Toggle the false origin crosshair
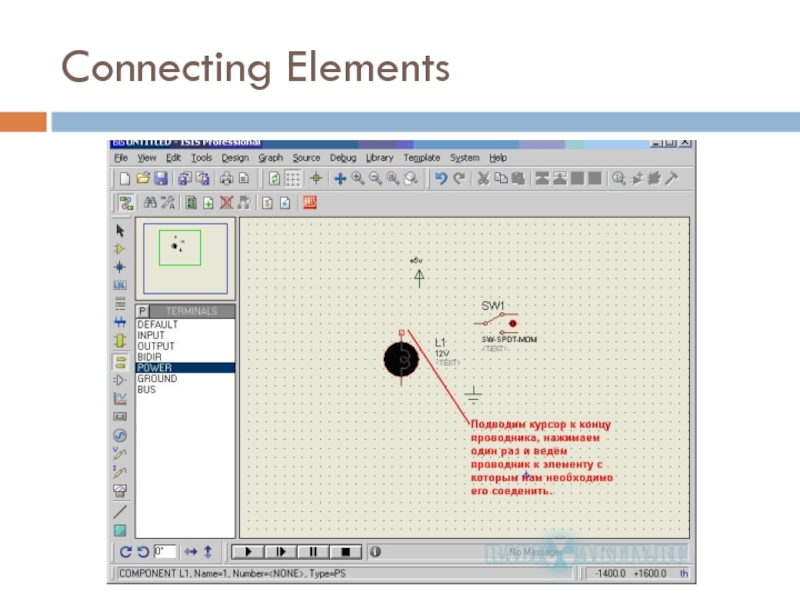800x600 pixels. (316, 179)
